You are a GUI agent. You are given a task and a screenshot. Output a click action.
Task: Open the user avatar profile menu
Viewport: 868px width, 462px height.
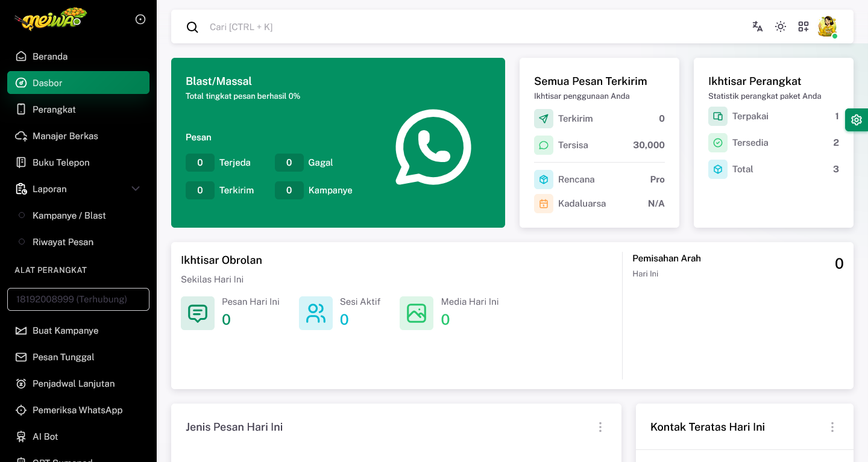tap(827, 27)
